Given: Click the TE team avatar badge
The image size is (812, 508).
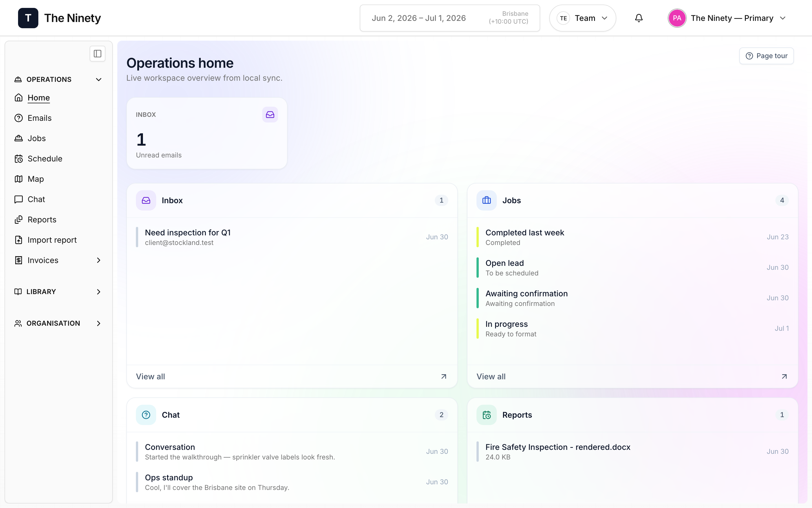Looking at the screenshot, I should click(563, 18).
